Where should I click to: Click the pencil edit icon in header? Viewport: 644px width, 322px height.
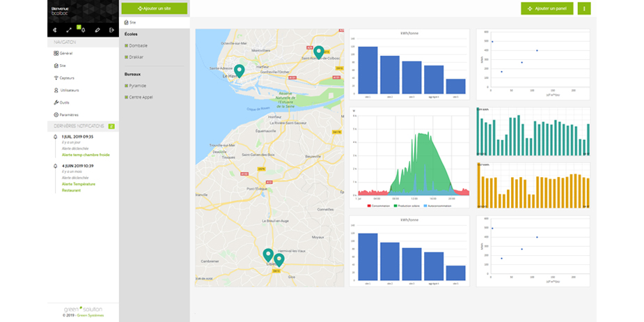(x=97, y=30)
